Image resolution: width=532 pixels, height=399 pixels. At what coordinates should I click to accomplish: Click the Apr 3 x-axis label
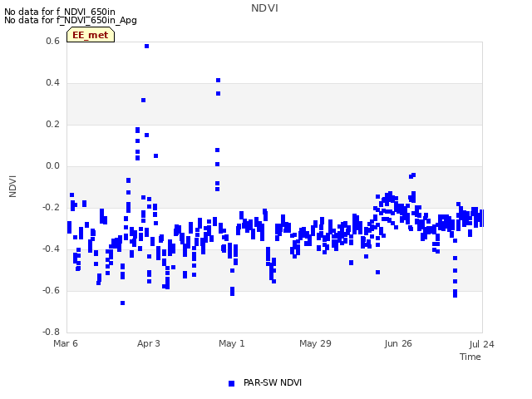[x=148, y=343]
